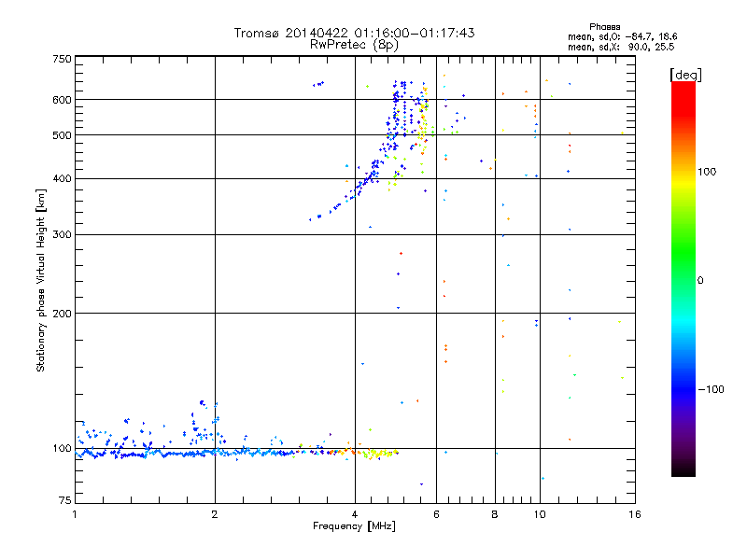Click the plot title 'Tromsø 20140422 01:16:00-01:17:43'

click(x=354, y=33)
